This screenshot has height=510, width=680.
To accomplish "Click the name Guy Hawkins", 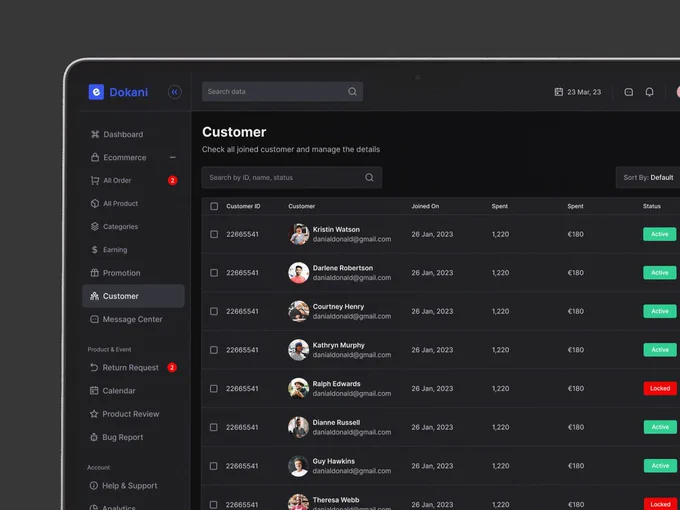I will pos(333,461).
